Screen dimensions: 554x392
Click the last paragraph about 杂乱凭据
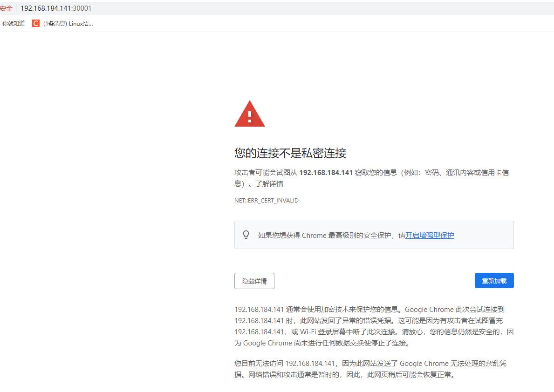(373, 369)
